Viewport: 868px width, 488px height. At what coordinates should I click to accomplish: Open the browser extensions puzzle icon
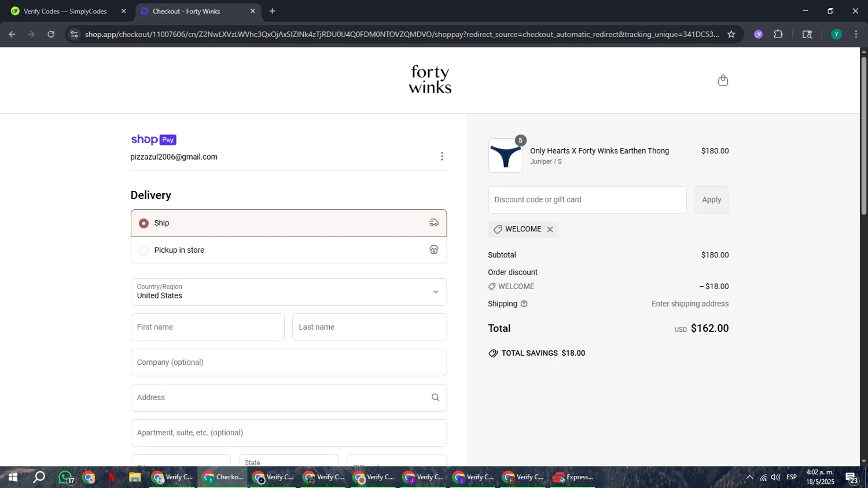click(x=778, y=34)
